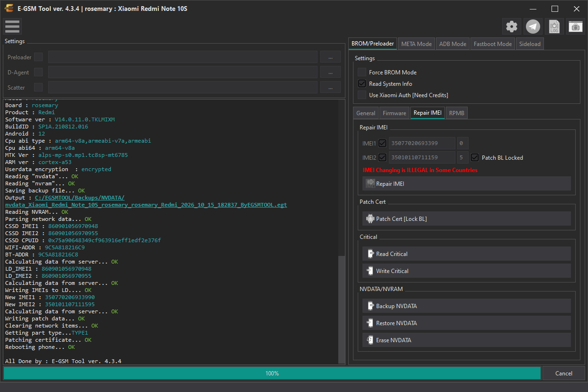Click 'Patching certificate... OK' log line
The height and width of the screenshot is (392, 588).
click(x=48, y=340)
